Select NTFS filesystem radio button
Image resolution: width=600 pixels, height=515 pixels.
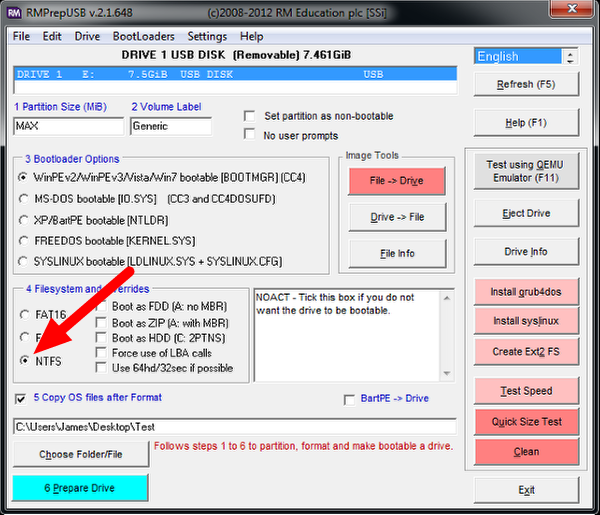[x=24, y=360]
